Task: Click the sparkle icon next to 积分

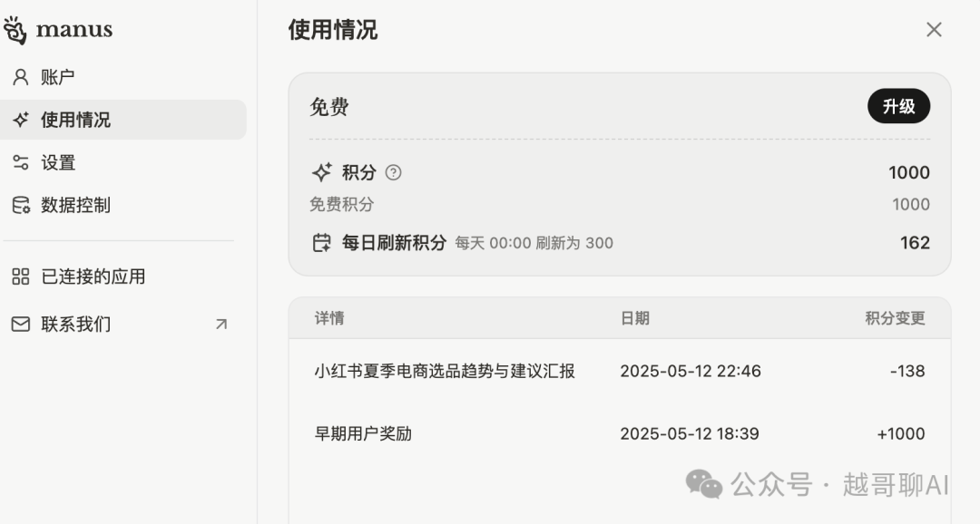Action: click(x=322, y=172)
